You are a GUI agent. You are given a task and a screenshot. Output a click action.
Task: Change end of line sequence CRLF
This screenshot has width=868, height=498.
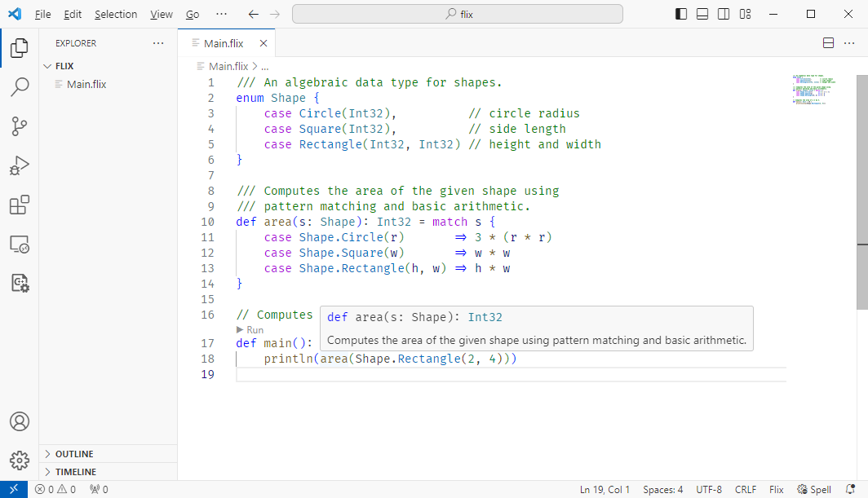pyautogui.click(x=745, y=490)
